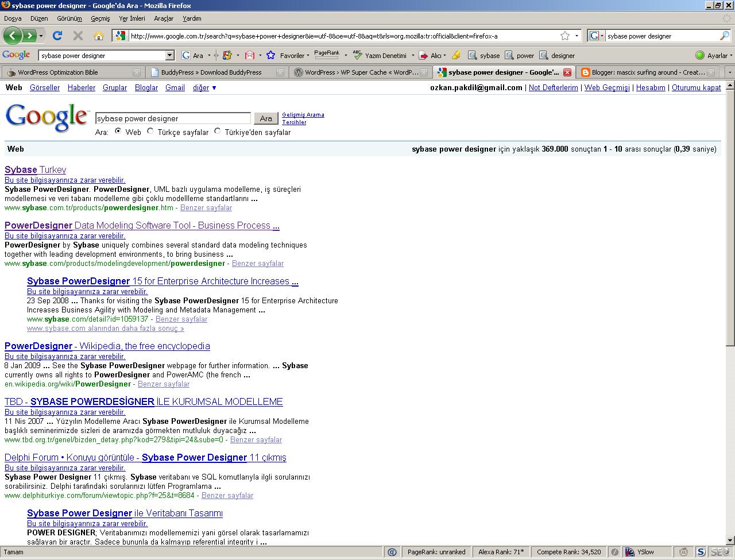Expand the list-all-tabs dropdown arrow
This screenshot has height=560, width=735.
tap(730, 72)
